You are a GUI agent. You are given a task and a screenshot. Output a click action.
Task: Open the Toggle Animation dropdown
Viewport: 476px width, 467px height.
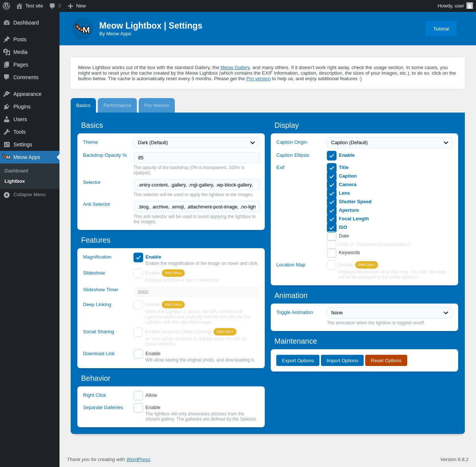click(389, 313)
